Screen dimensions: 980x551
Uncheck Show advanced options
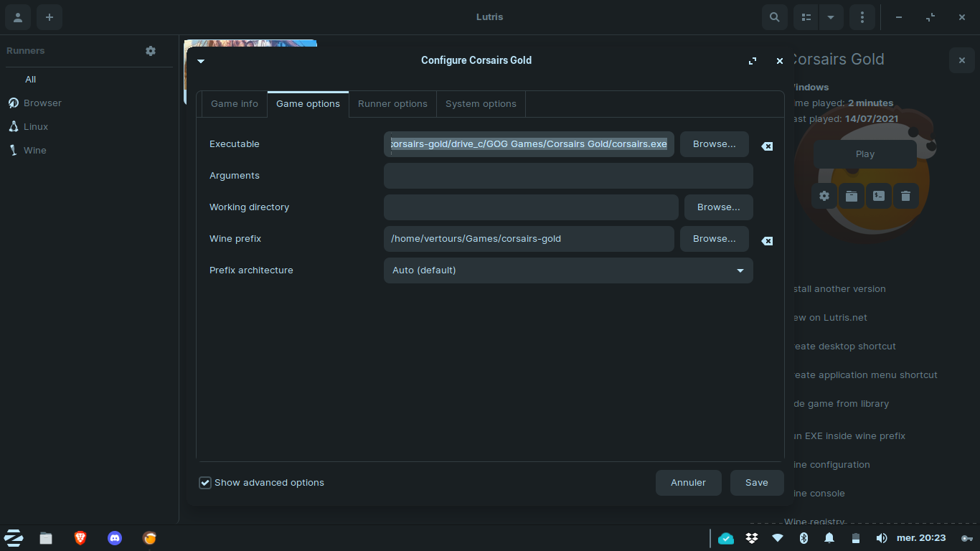[x=205, y=483]
